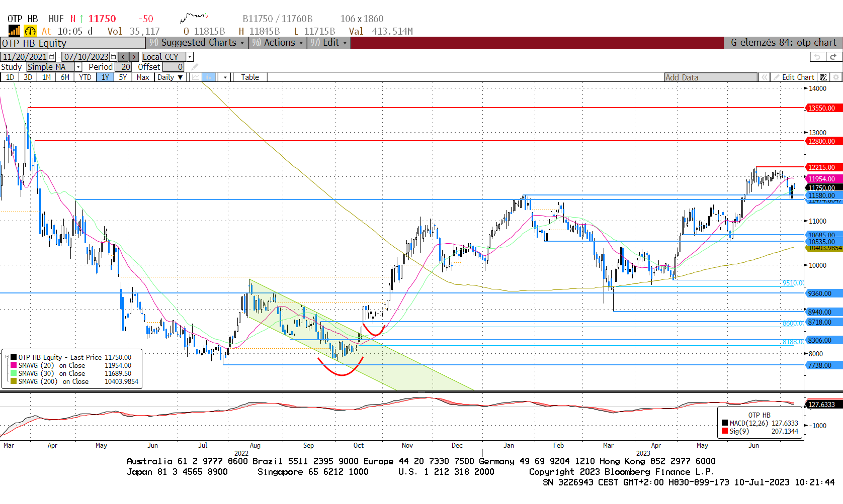Click the intraday sparkline thumbnail
The image size is (843, 504).
point(194,19)
